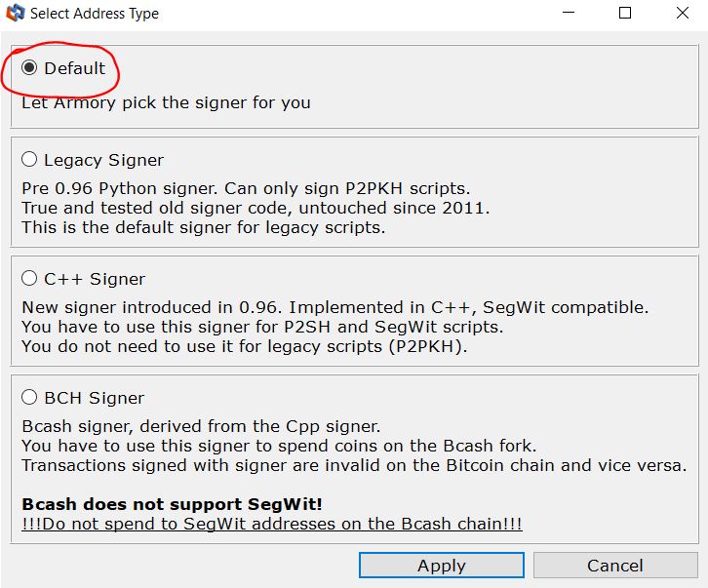
Task: Select the Default signer radio button
Action: (x=29, y=67)
